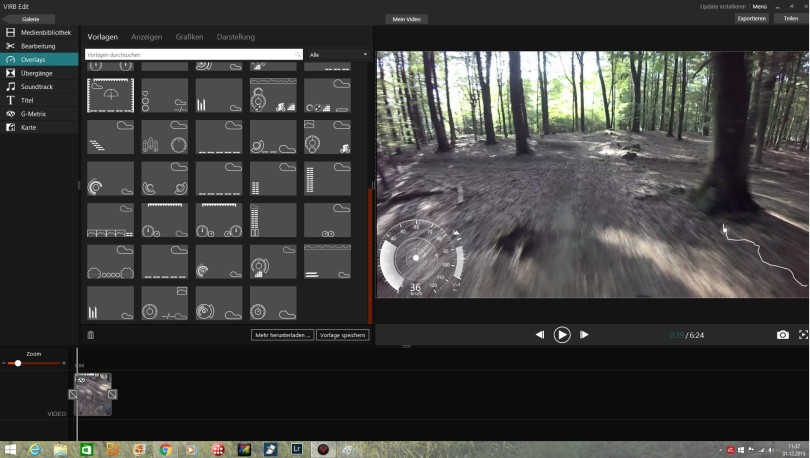The height and width of the screenshot is (458, 810).
Task: Expand the Alle filter dropdown
Action: pyautogui.click(x=338, y=54)
